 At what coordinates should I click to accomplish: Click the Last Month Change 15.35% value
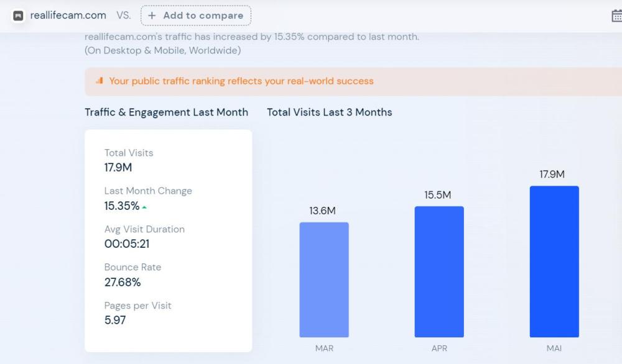coord(122,206)
